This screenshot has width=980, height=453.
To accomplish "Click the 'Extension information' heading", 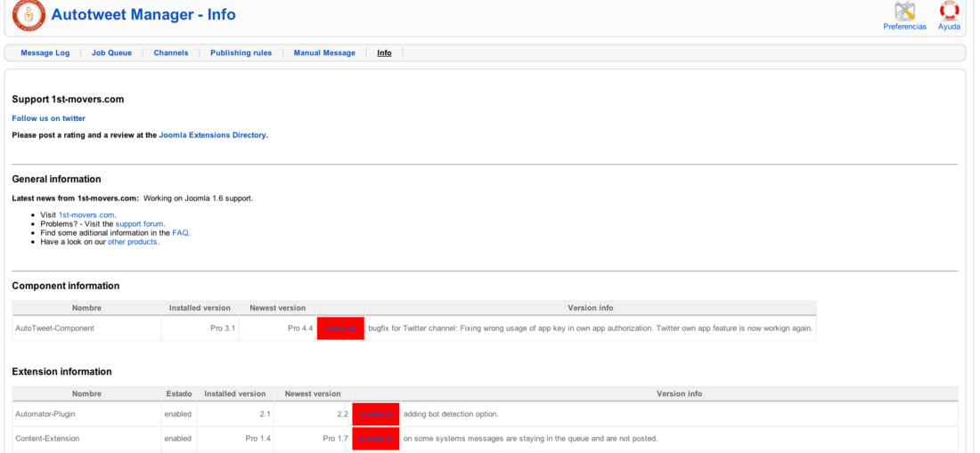I will 61,372.
